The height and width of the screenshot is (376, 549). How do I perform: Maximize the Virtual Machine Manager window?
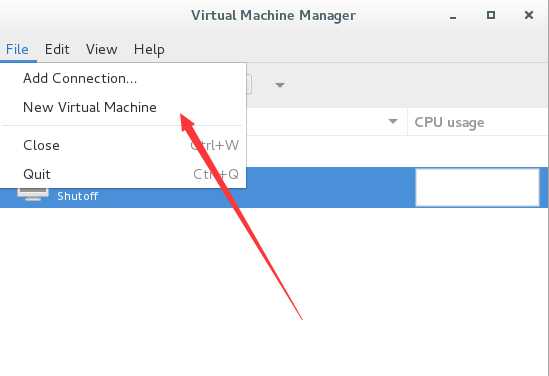[x=491, y=15]
